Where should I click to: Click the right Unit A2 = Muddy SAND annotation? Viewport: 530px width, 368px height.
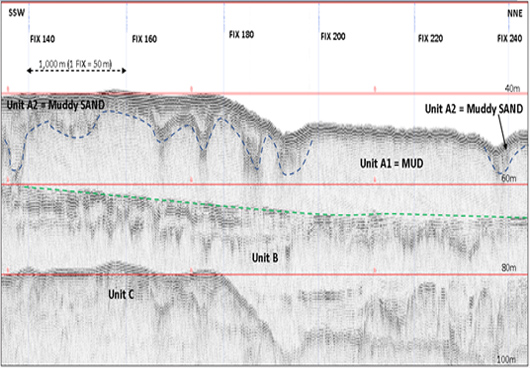(474, 109)
